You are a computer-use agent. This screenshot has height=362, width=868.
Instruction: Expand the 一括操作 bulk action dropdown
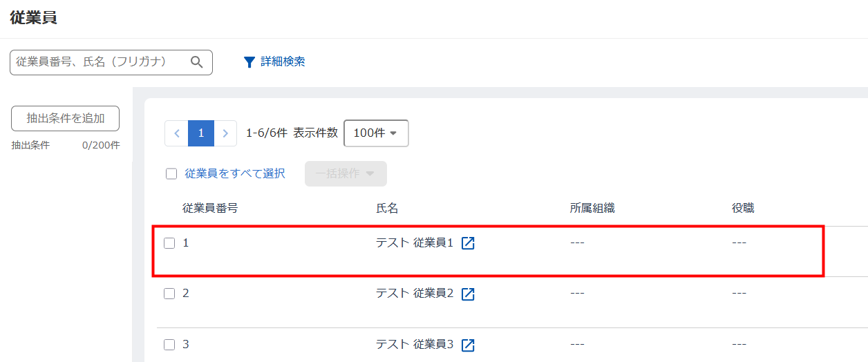pos(346,174)
